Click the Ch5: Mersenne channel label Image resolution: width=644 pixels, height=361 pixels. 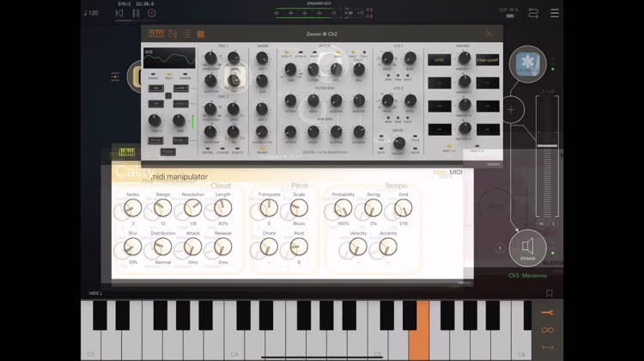tap(527, 276)
